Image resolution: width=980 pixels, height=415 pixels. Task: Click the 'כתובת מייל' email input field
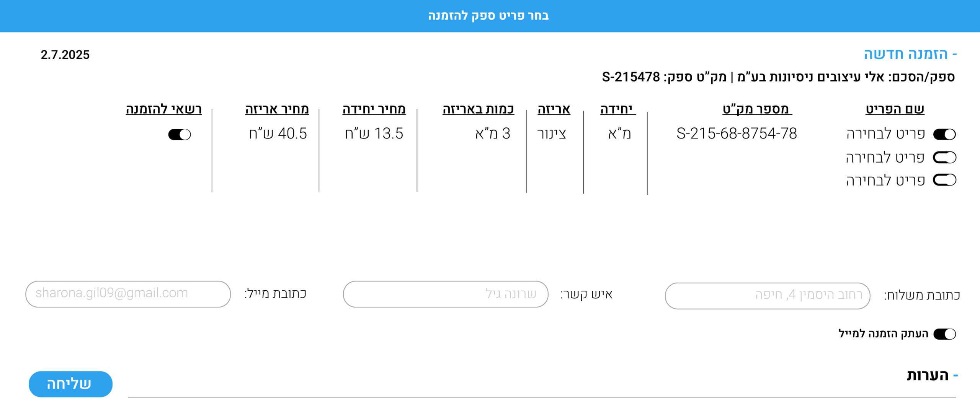[128, 294]
